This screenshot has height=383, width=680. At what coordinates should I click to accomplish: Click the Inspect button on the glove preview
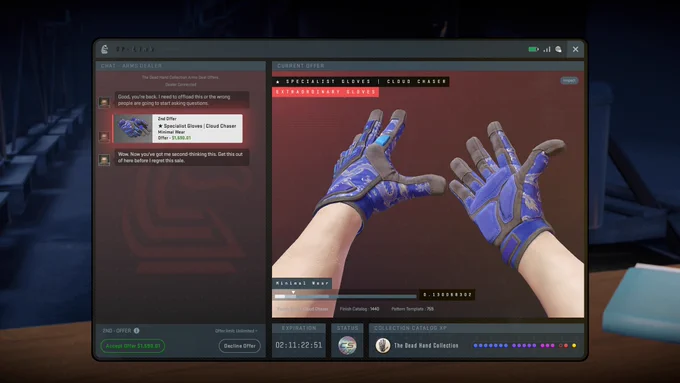[x=569, y=80]
